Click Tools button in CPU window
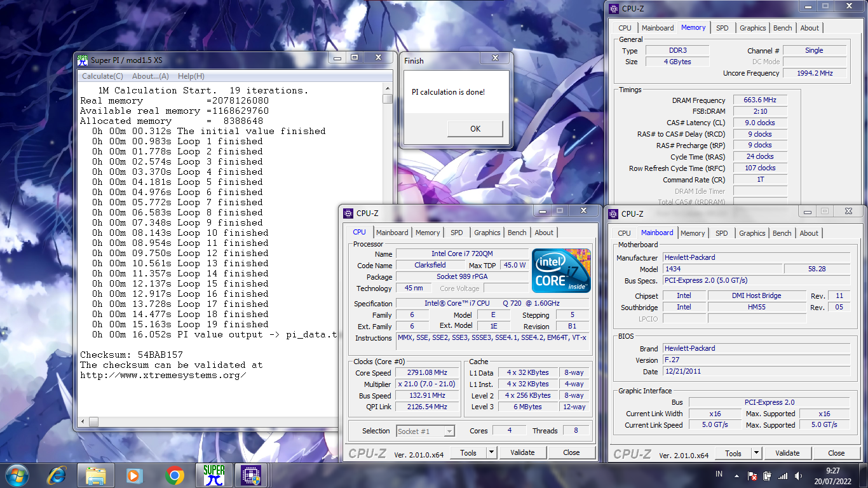The height and width of the screenshot is (488, 868). pos(468,452)
